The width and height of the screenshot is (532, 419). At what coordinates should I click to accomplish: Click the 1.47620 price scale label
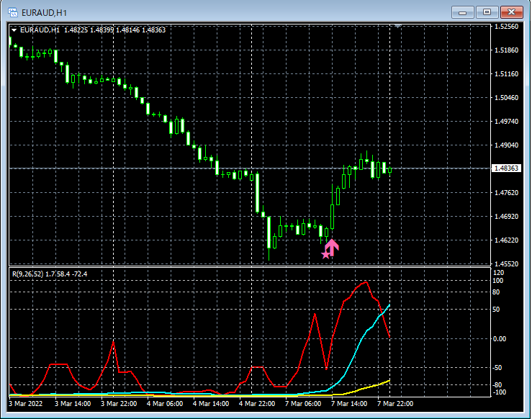tap(507, 193)
